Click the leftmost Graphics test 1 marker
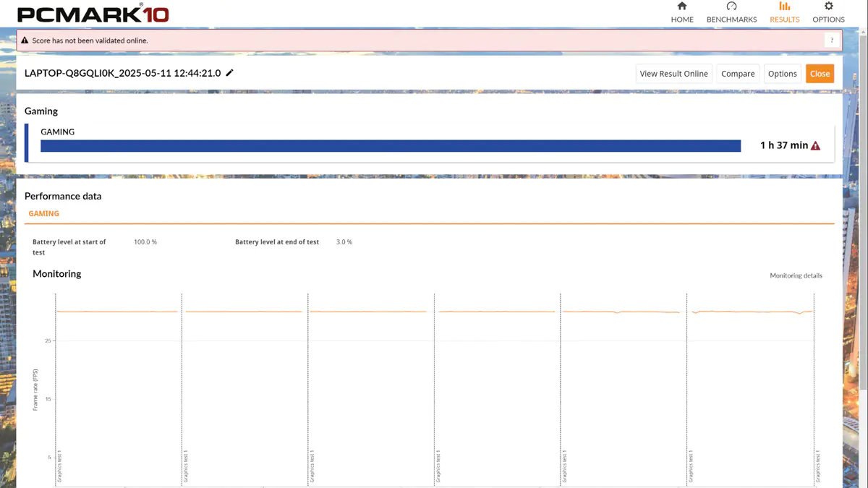Image resolution: width=868 pixels, height=488 pixels. [x=60, y=466]
